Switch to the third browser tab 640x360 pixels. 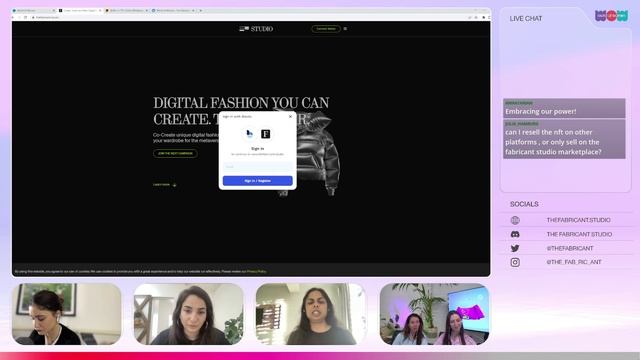coord(127,10)
